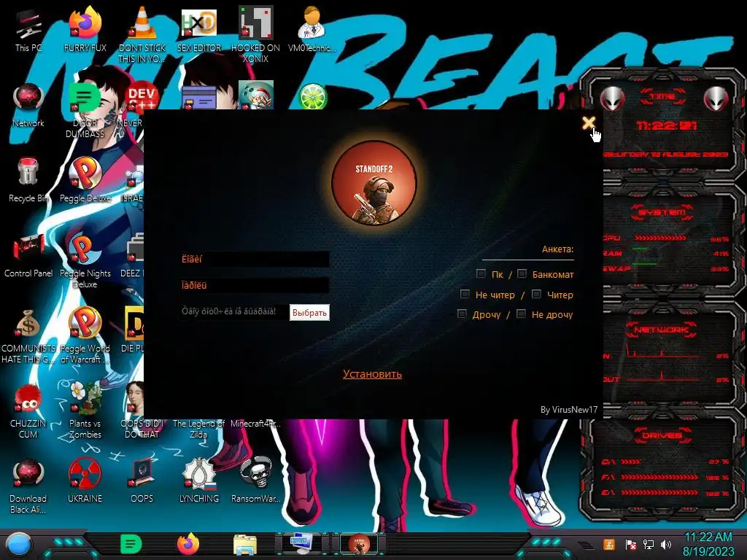Select the Network desktop icon
The width and height of the screenshot is (747, 560).
[x=28, y=106]
